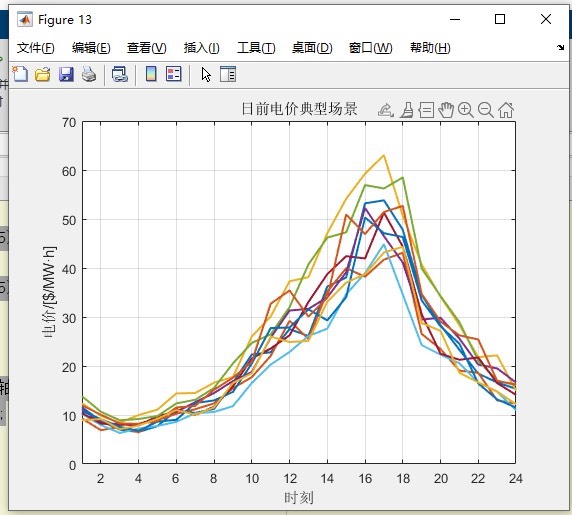This screenshot has height=515, width=572.
Task: Open the 窗口(W) menu
Action: [x=371, y=48]
